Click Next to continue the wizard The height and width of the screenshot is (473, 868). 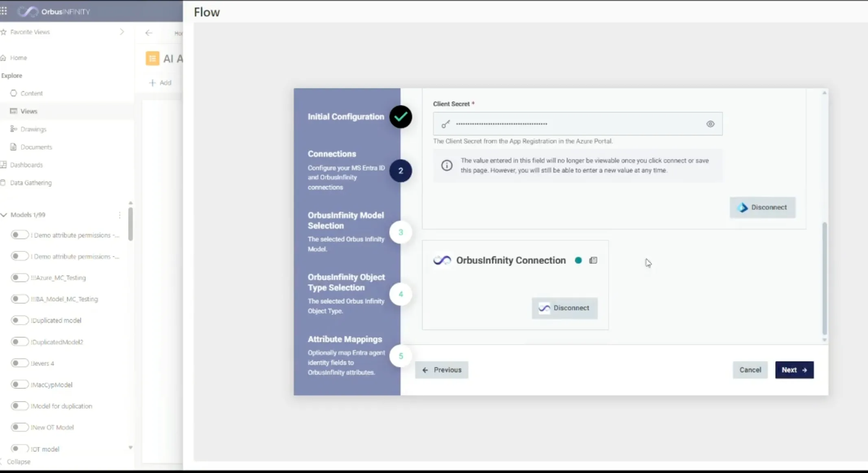[x=794, y=370]
